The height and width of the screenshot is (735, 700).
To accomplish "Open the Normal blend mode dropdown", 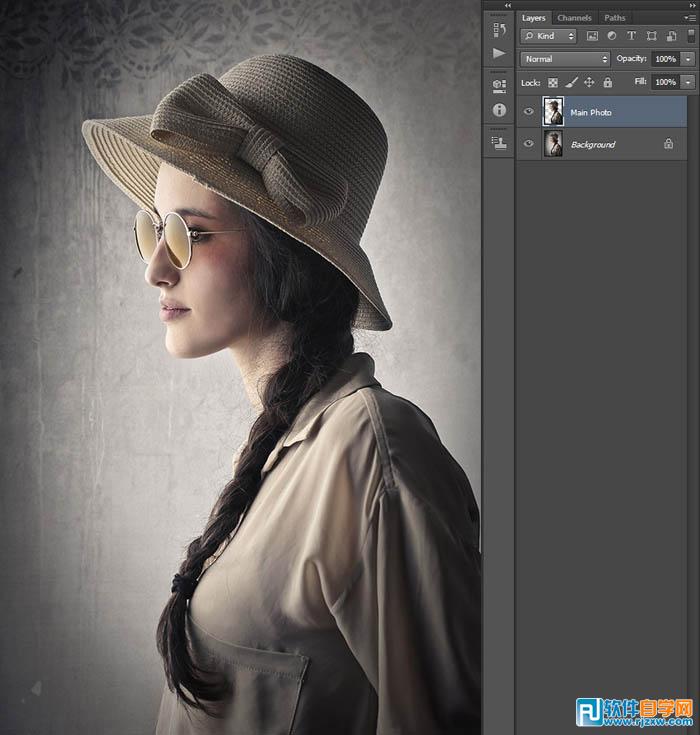I will point(564,59).
